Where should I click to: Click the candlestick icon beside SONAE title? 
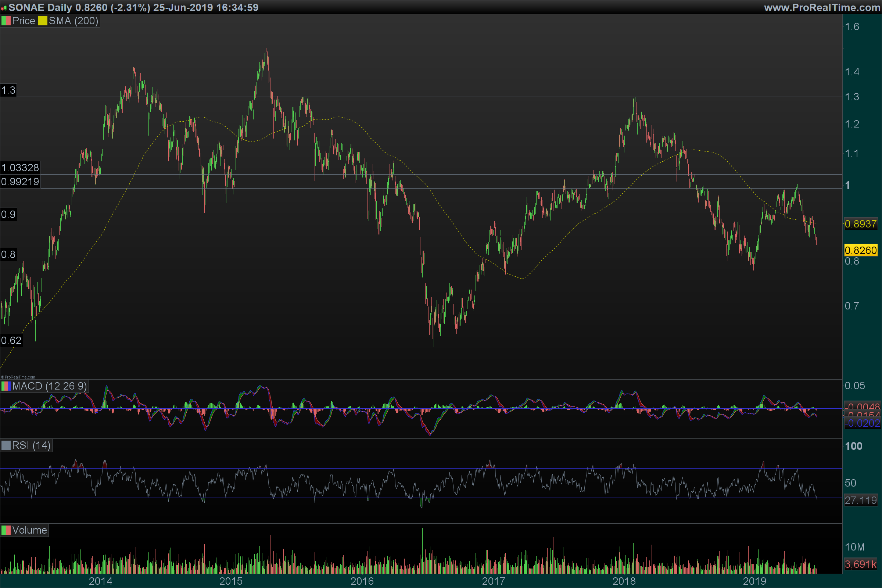(4, 7)
